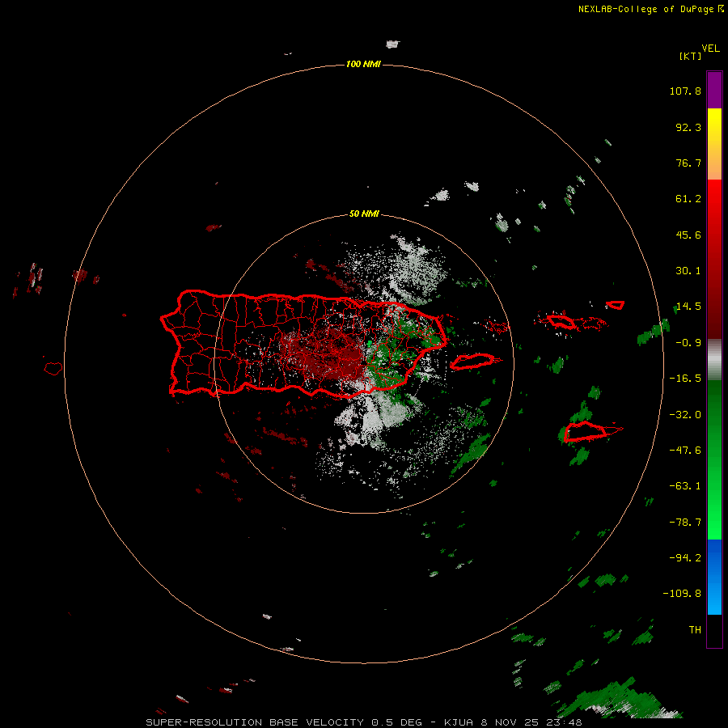Select the 30.1 scale value
The image size is (728, 728).
pos(688,271)
